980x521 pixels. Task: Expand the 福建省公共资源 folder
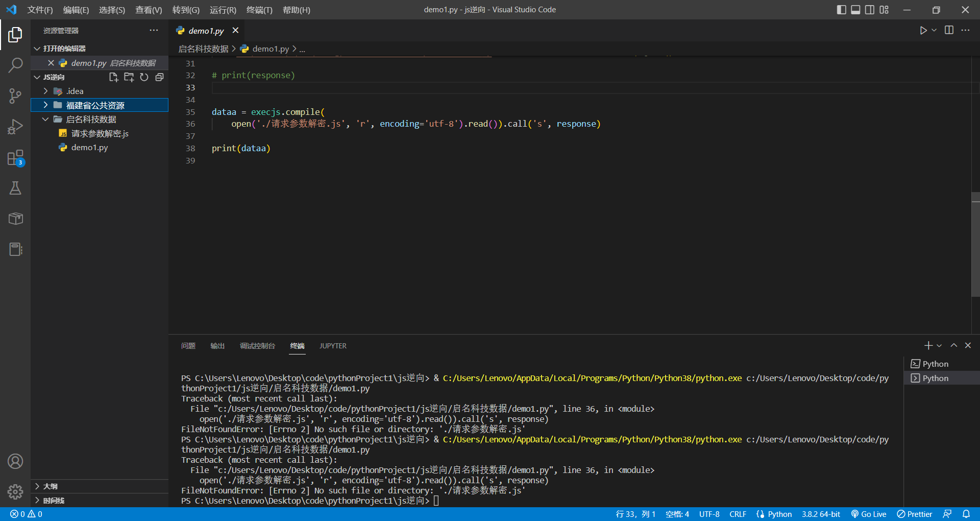[95, 105]
